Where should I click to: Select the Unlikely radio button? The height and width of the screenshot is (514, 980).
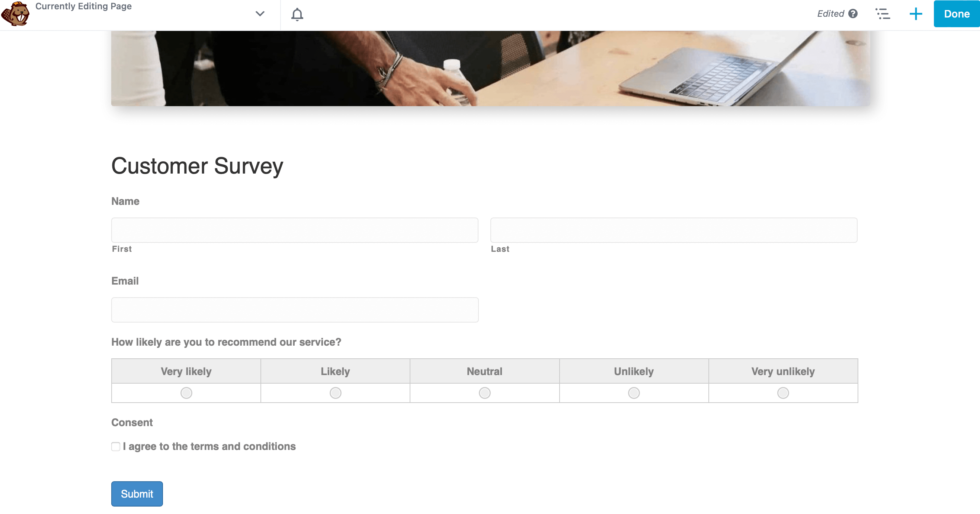tap(633, 393)
